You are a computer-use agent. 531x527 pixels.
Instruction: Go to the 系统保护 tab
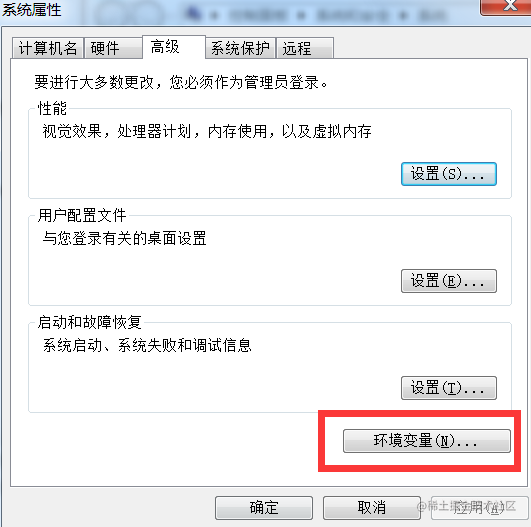coord(240,48)
